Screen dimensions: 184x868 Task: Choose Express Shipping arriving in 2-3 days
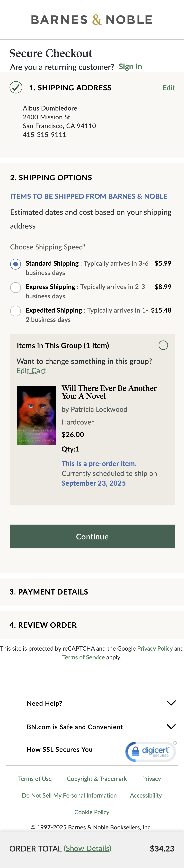(15, 287)
